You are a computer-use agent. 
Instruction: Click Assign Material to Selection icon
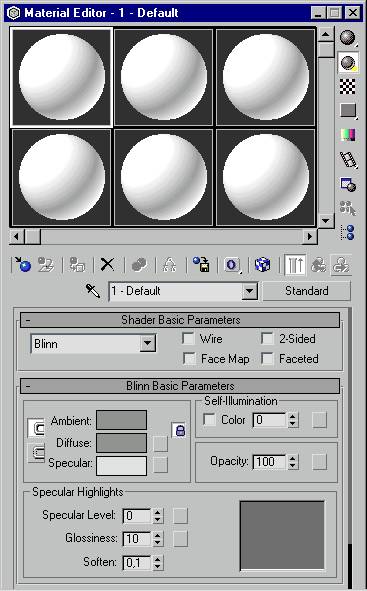[x=77, y=265]
